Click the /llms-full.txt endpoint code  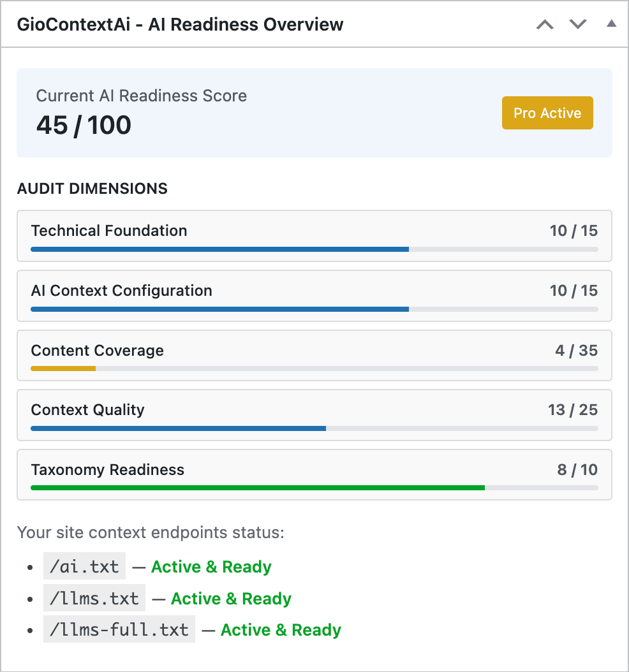point(119,629)
